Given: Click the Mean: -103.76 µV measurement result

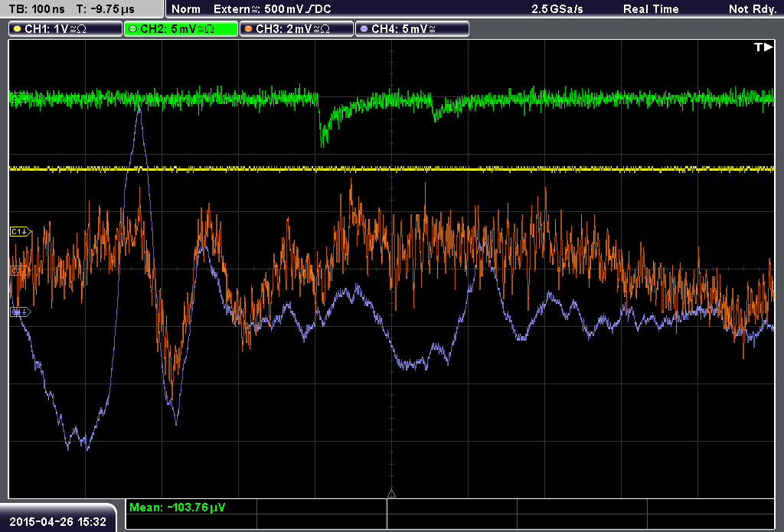Looking at the screenshot, I should click(178, 508).
